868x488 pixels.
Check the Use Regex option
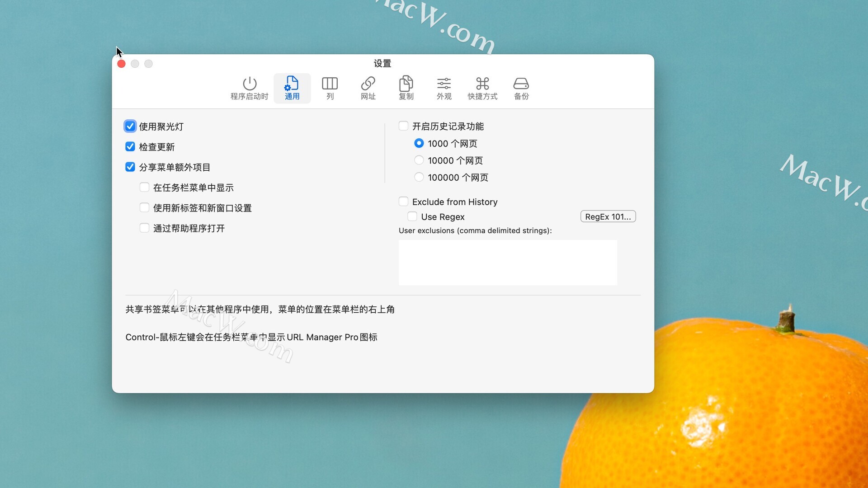[412, 216]
